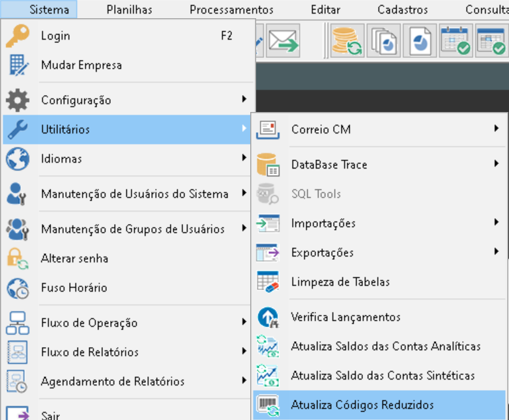Open the Editar menu
Viewport: 509px width, 420px height.
pos(326,9)
